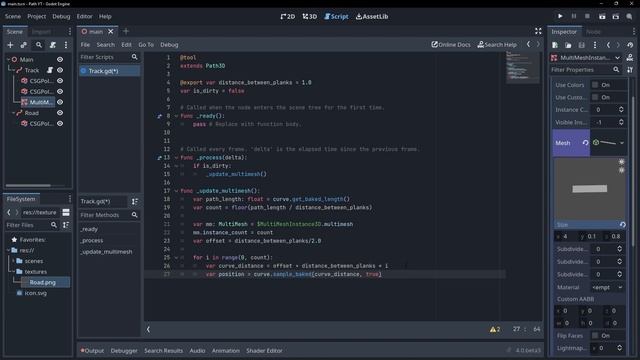This screenshot has height=360, width=640.
Task: Switch to the 3D workspace
Action: point(310,16)
